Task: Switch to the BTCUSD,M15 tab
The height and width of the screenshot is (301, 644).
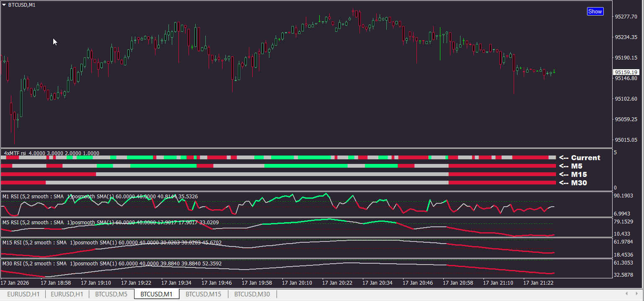Action: point(203,294)
